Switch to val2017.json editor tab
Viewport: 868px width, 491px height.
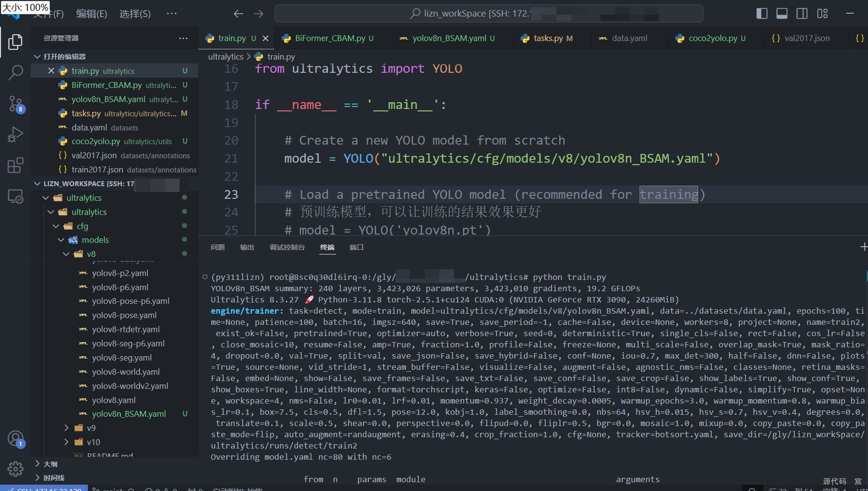tap(806, 38)
